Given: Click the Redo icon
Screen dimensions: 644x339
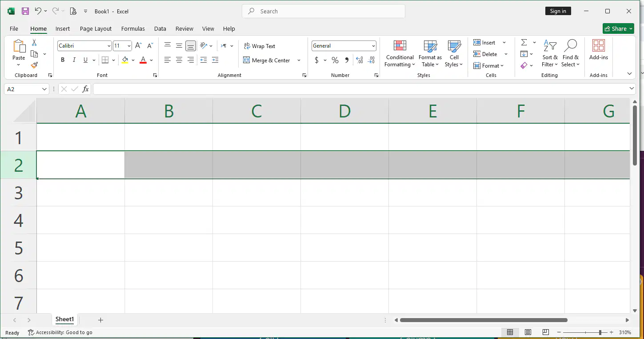Looking at the screenshot, I should point(56,11).
